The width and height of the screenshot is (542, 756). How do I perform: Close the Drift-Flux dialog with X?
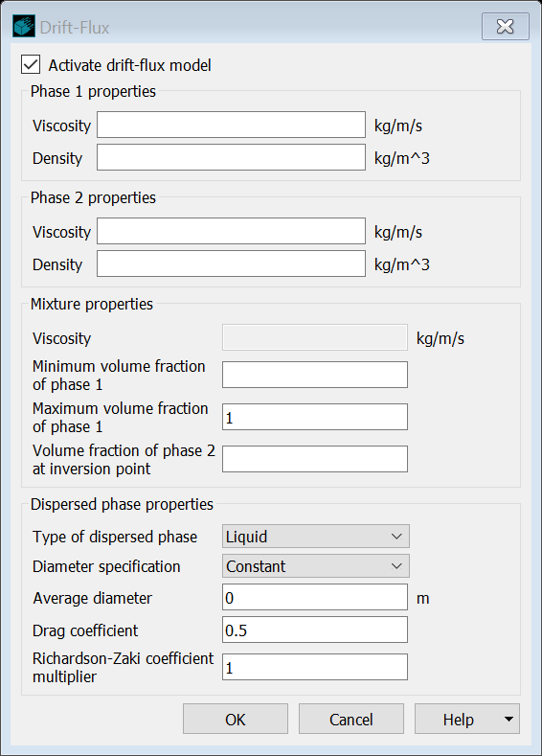[x=506, y=26]
